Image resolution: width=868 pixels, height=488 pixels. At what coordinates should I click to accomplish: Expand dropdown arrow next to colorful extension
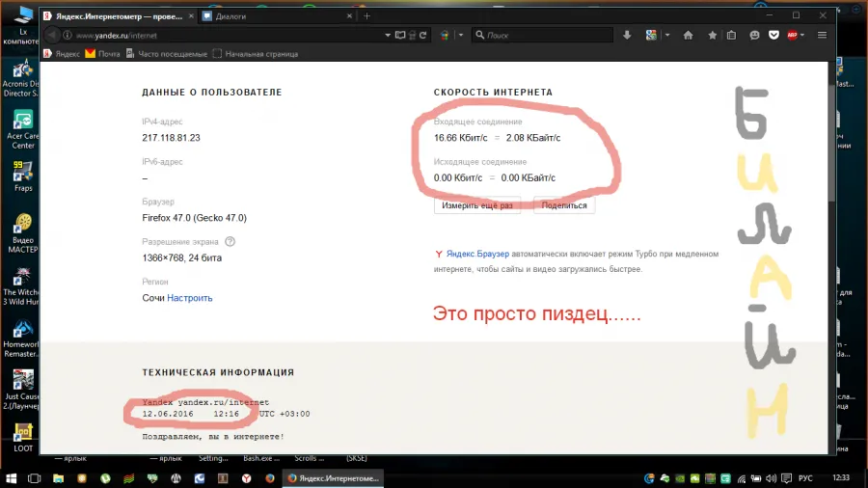point(461,35)
